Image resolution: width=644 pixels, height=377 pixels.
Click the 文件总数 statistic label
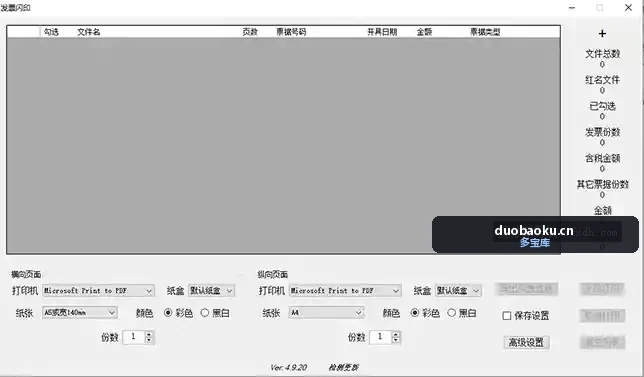coord(603,53)
